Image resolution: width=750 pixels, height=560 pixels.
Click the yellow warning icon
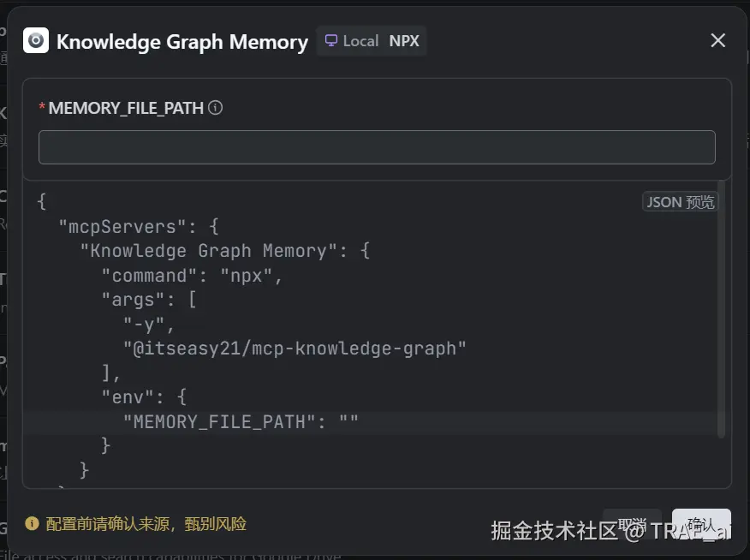32,523
